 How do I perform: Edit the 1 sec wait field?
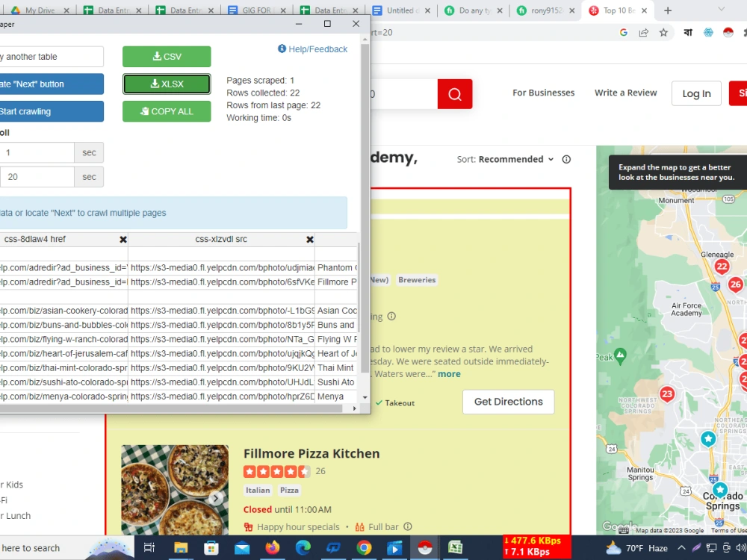coord(37,152)
